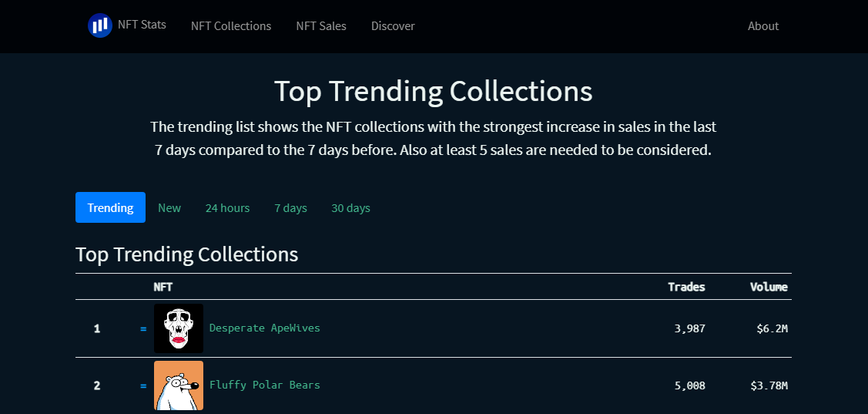The height and width of the screenshot is (414, 868).
Task: Go to the NFT Sales page
Action: click(321, 26)
